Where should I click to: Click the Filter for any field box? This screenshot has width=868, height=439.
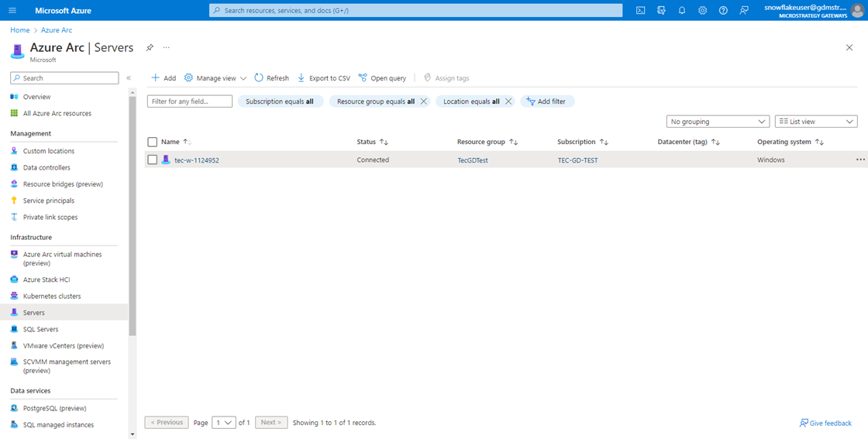[190, 101]
